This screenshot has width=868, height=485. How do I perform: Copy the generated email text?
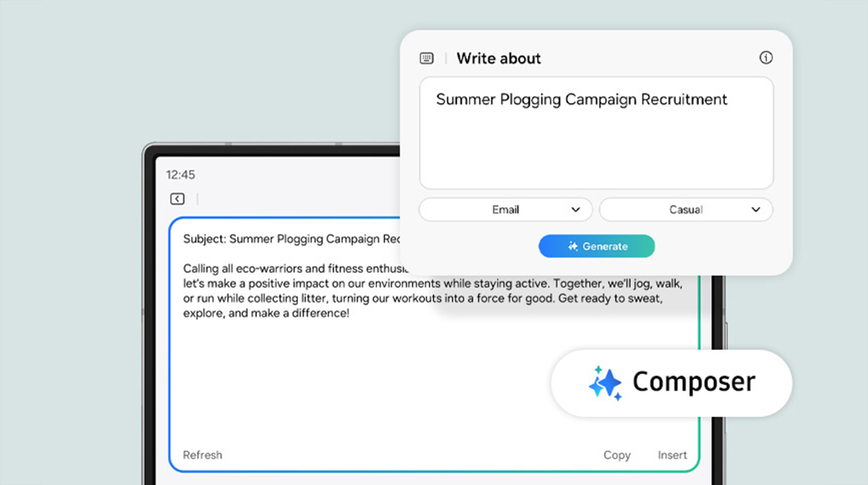coord(617,455)
